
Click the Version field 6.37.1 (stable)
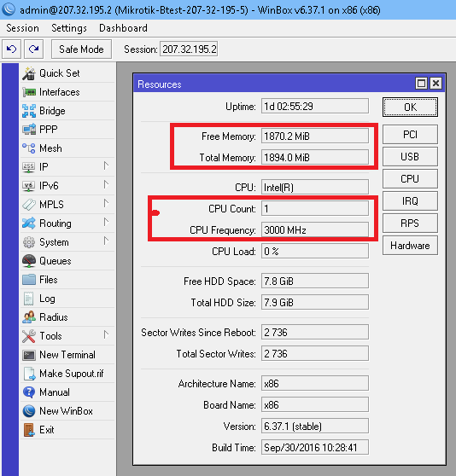[x=315, y=427]
